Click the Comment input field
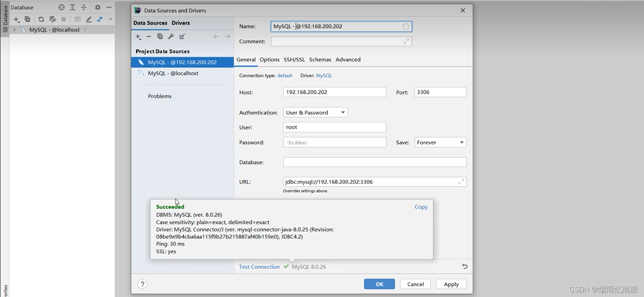Viewport: 644px width, 297px height. click(x=341, y=41)
